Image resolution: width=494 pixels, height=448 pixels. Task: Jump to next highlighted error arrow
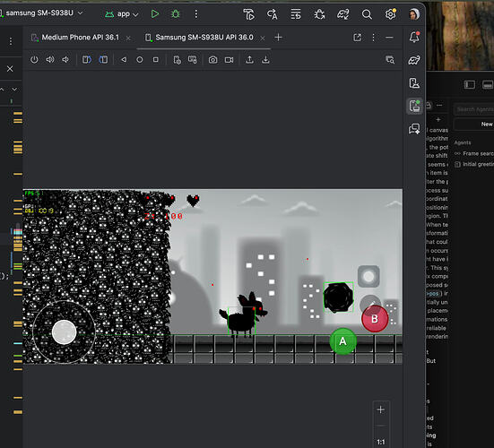[14, 90]
